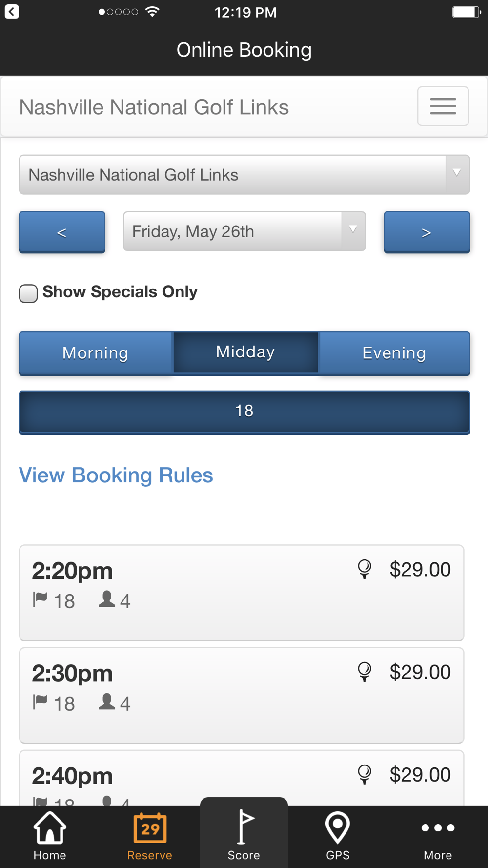Tap the back arrow in status bar
This screenshot has width=488, height=868.
click(x=12, y=11)
